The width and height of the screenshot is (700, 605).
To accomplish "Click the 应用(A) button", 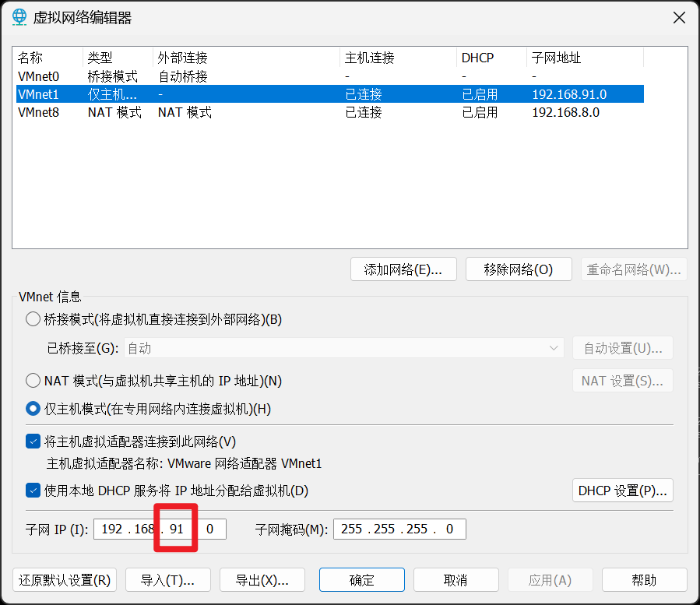I will coord(551,580).
